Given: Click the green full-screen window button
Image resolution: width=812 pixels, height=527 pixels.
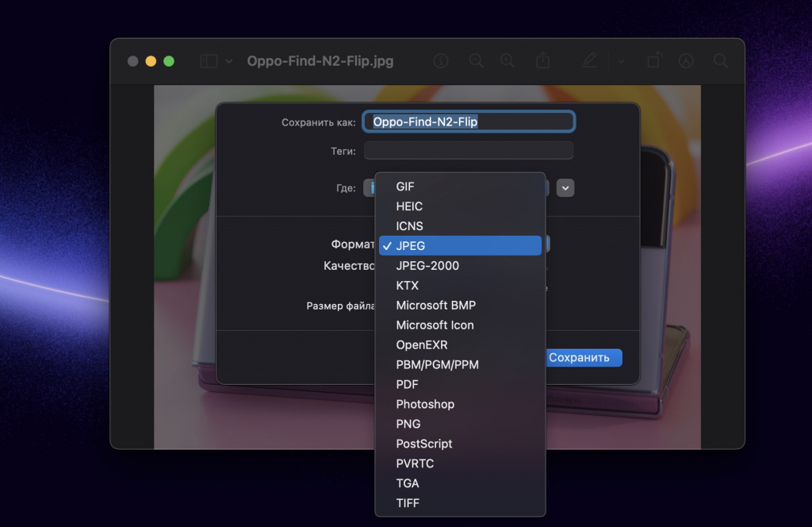Looking at the screenshot, I should [169, 61].
